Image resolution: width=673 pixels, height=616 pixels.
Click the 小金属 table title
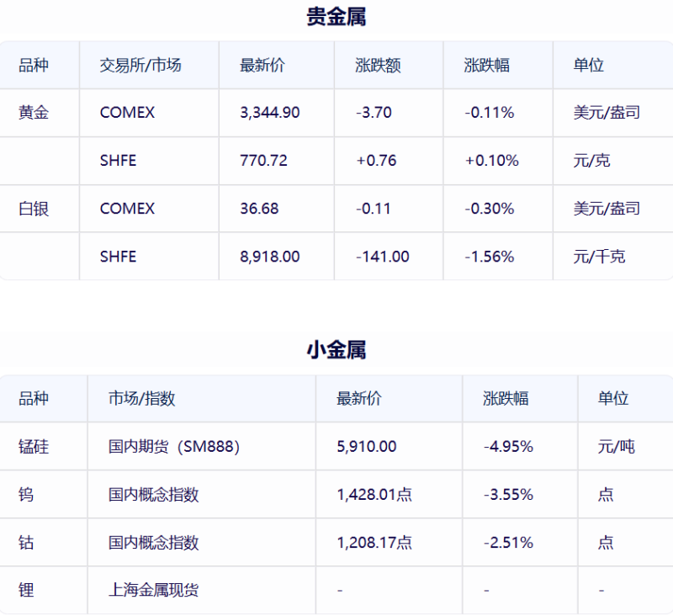pyautogui.click(x=336, y=350)
